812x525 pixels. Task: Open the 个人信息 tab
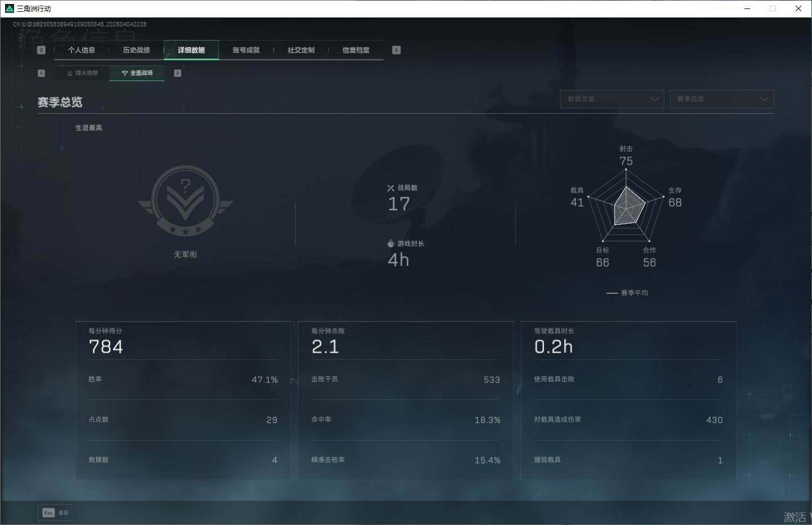tap(82, 50)
